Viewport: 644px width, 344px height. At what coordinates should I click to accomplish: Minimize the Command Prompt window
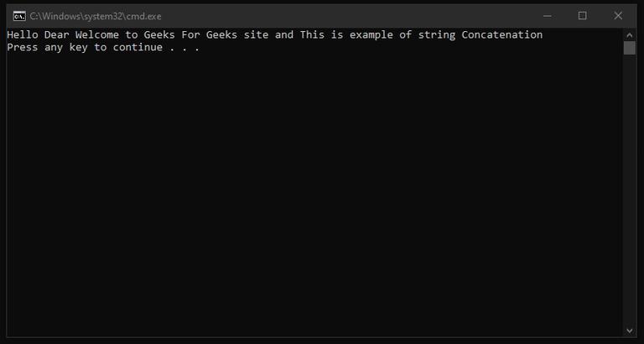548,15
